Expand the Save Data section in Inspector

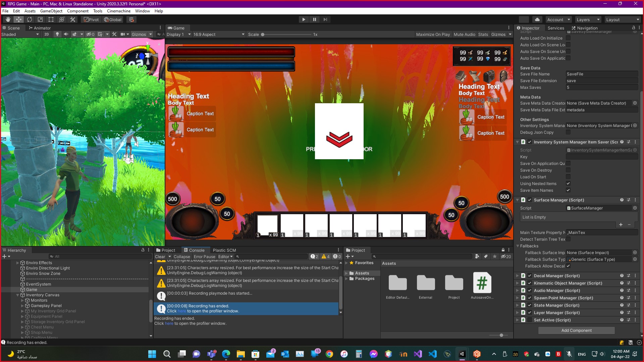pos(530,68)
